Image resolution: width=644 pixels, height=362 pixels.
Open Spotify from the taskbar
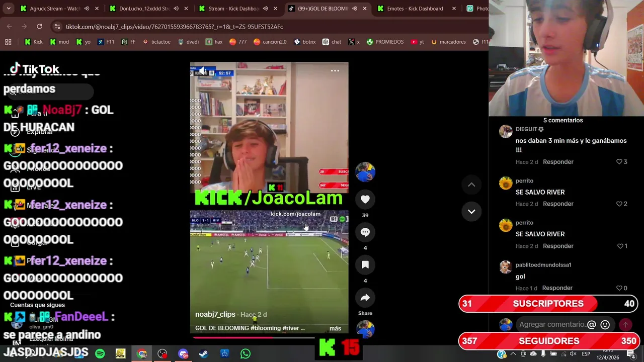pyautogui.click(x=100, y=353)
